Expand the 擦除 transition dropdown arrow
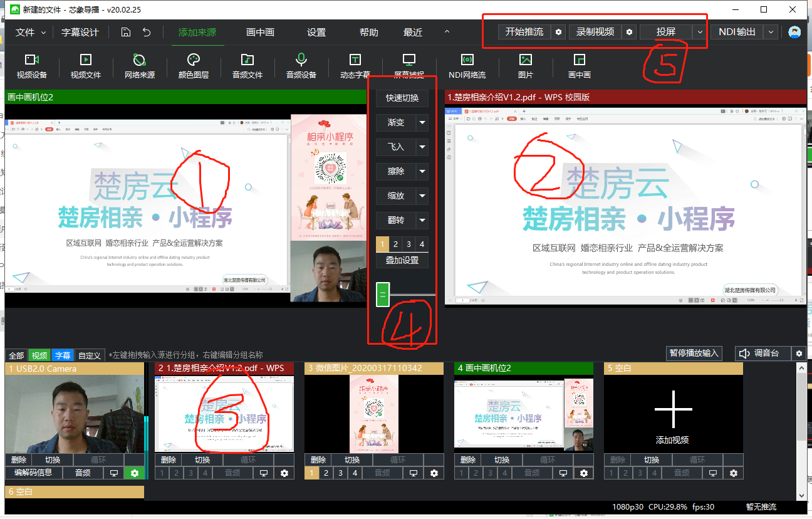The image size is (812, 519). [422, 171]
